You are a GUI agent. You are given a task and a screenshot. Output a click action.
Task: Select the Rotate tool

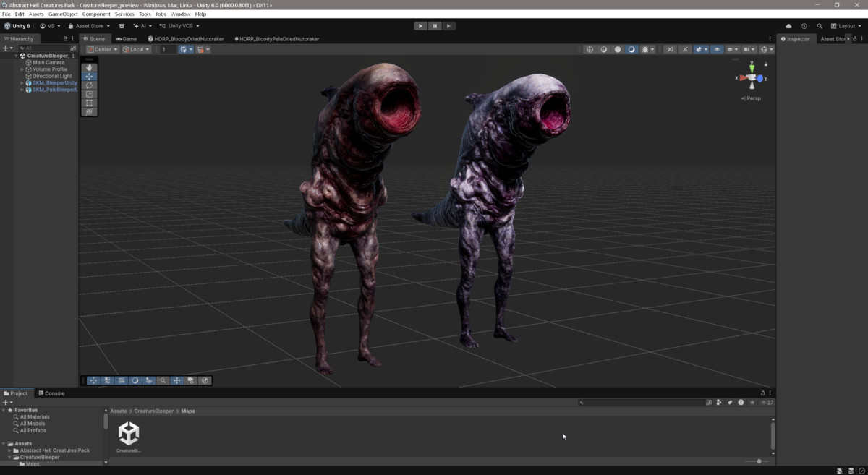tap(89, 85)
